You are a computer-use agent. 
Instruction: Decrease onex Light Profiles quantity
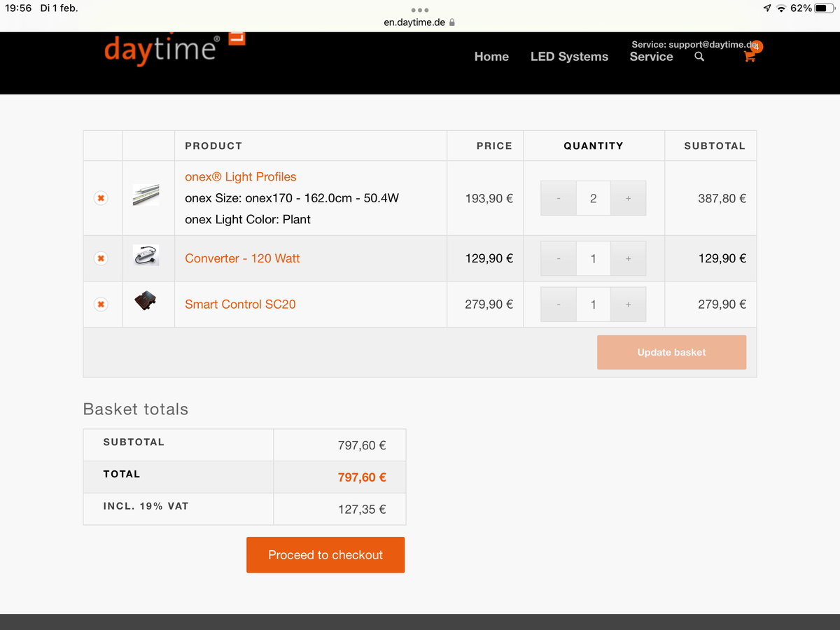click(559, 199)
